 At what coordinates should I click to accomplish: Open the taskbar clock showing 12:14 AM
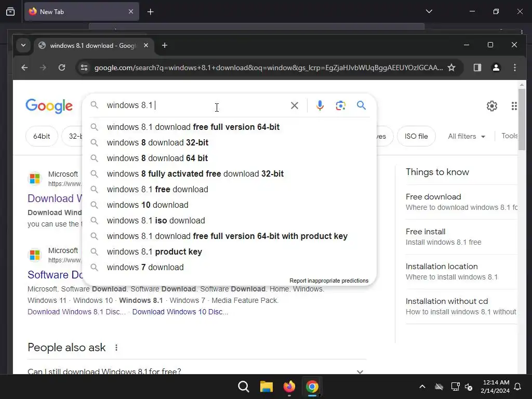[x=495, y=387]
